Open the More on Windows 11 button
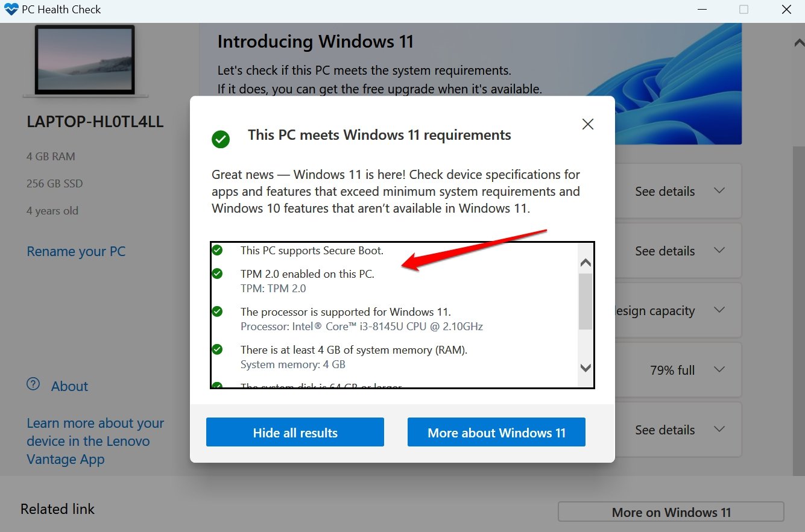The height and width of the screenshot is (532, 805). tap(671, 512)
